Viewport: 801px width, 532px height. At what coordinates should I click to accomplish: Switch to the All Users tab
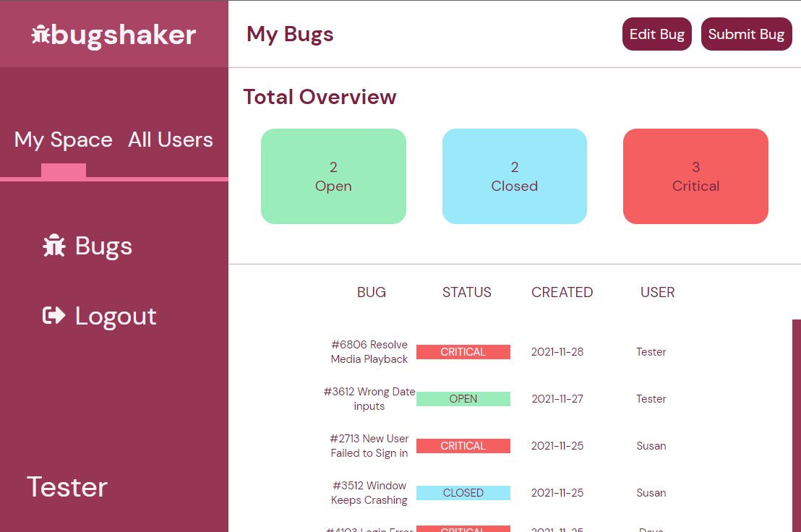(x=170, y=140)
